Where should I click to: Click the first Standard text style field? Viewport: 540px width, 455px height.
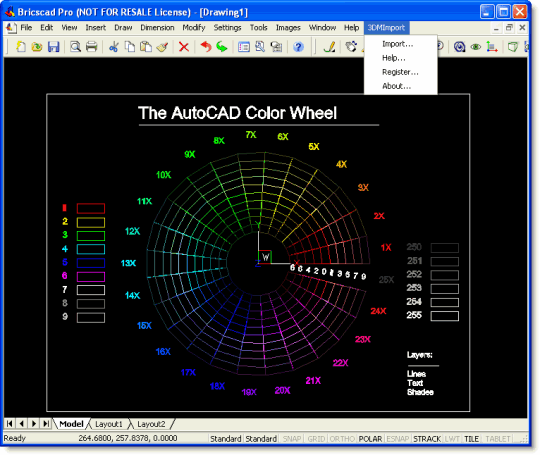click(226, 439)
